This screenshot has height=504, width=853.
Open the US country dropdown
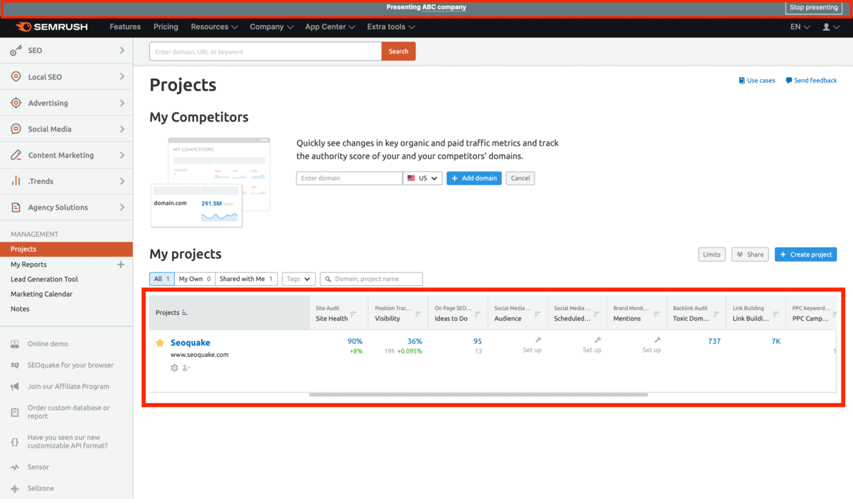pos(422,178)
